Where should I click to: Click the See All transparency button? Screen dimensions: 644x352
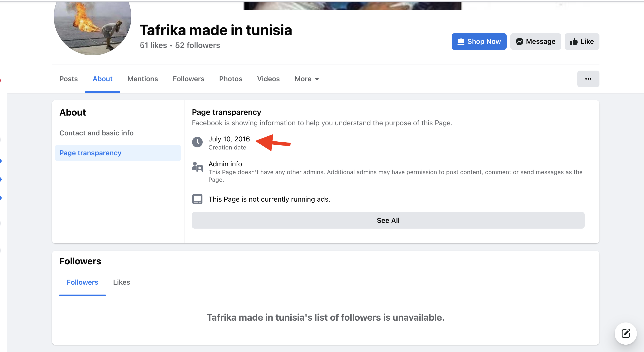tap(388, 220)
